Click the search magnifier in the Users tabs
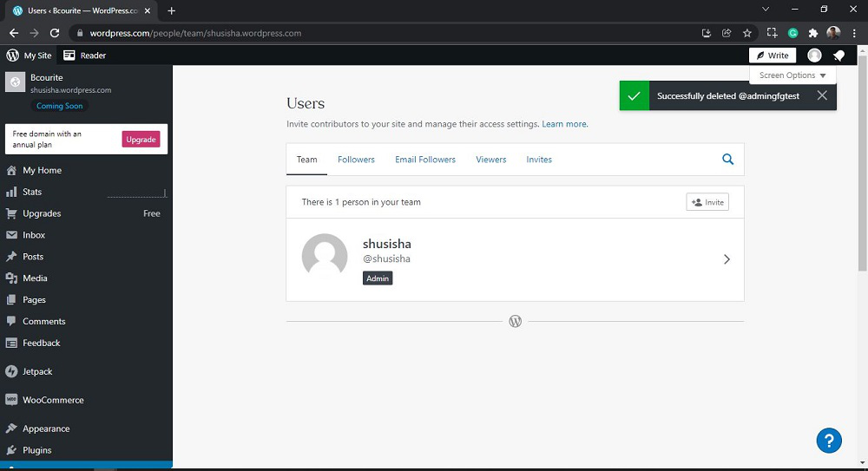Screen dimensions: 868x471 pyautogui.click(x=727, y=160)
